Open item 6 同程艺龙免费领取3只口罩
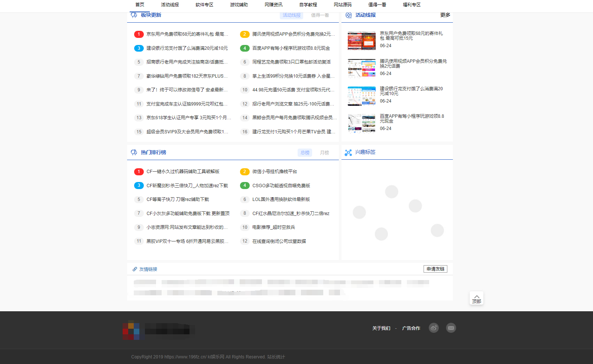Image resolution: width=593 pixels, height=364 pixels. pos(291,62)
